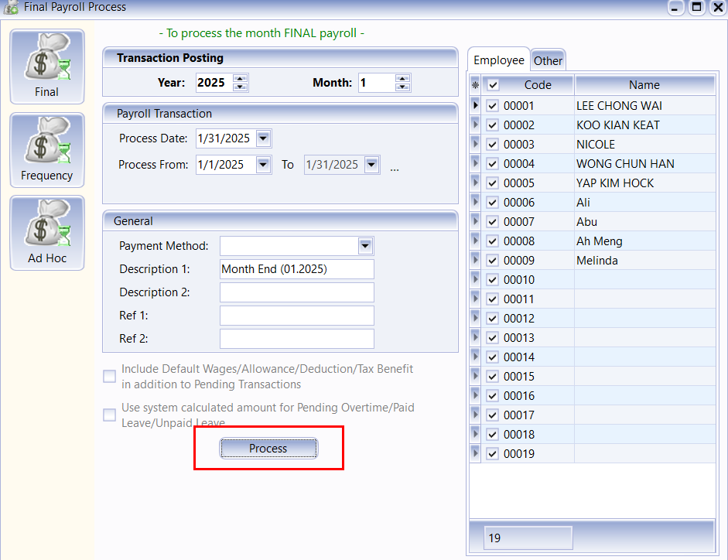Open the Process From date dropdown

pyautogui.click(x=263, y=164)
